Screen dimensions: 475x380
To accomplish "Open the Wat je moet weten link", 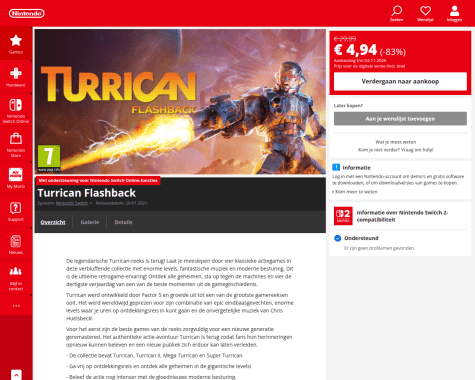I will click(x=396, y=142).
